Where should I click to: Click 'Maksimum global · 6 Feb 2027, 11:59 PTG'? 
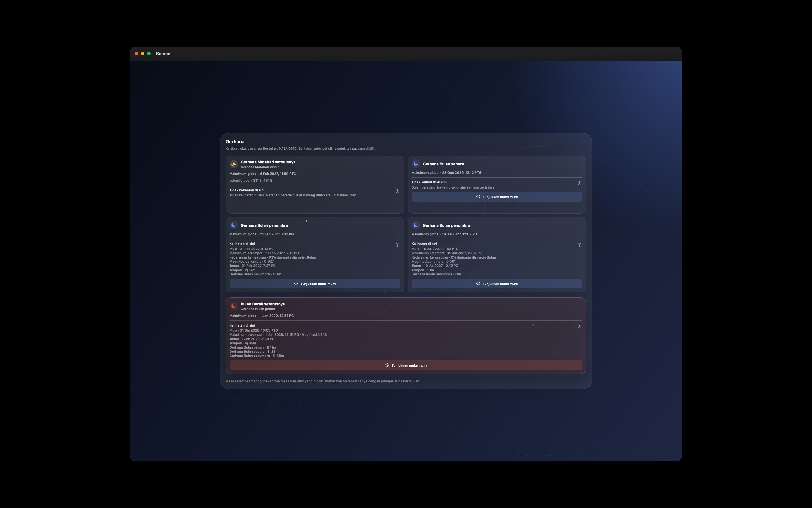click(x=263, y=174)
